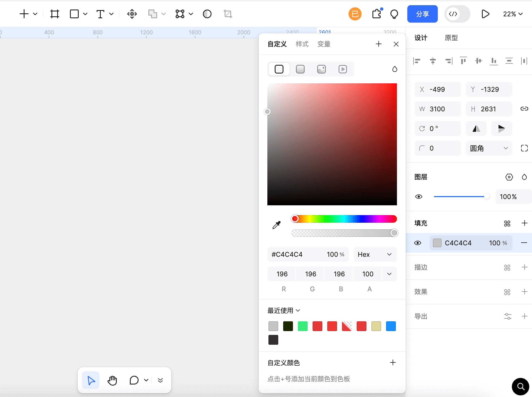
Task: Click the presentation play button
Action: tap(485, 14)
